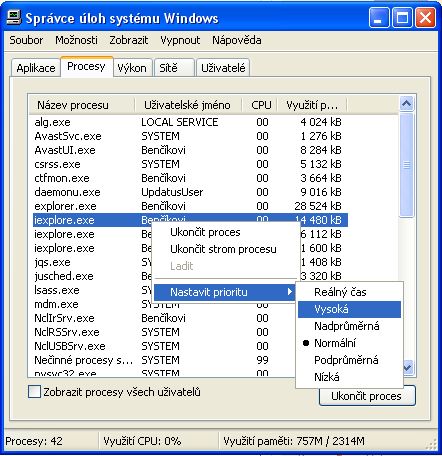Select the NclUSBSrv.exe process
The image size is (442, 456).
70,346
